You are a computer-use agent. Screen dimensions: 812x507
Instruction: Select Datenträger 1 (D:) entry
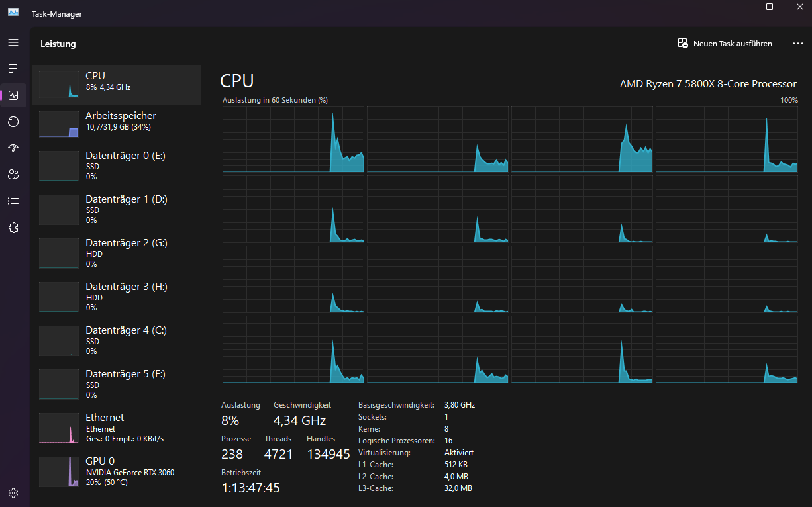[117, 209]
